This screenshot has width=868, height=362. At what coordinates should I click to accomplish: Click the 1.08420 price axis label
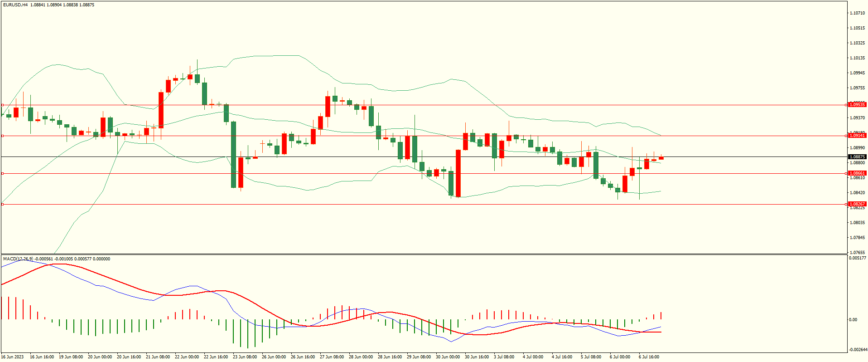coord(857,193)
